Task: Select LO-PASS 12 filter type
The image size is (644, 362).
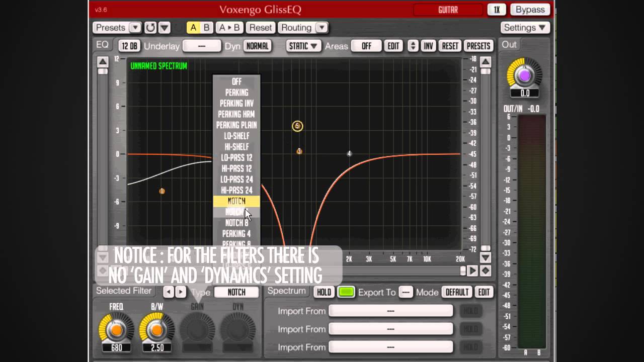Action: [236, 158]
